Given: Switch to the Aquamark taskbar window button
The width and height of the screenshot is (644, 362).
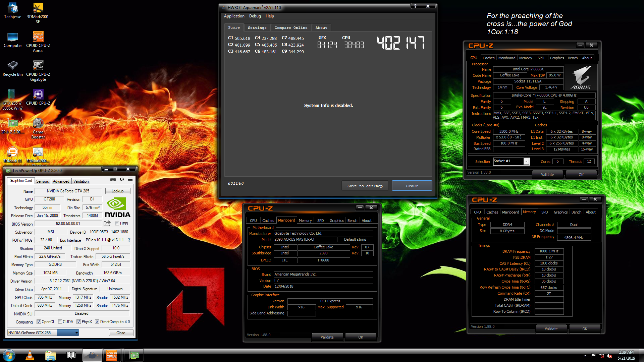Looking at the screenshot, I should [x=92, y=355].
